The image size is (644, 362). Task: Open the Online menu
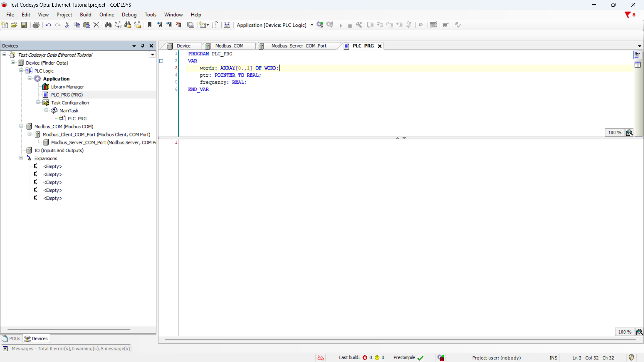click(106, 15)
